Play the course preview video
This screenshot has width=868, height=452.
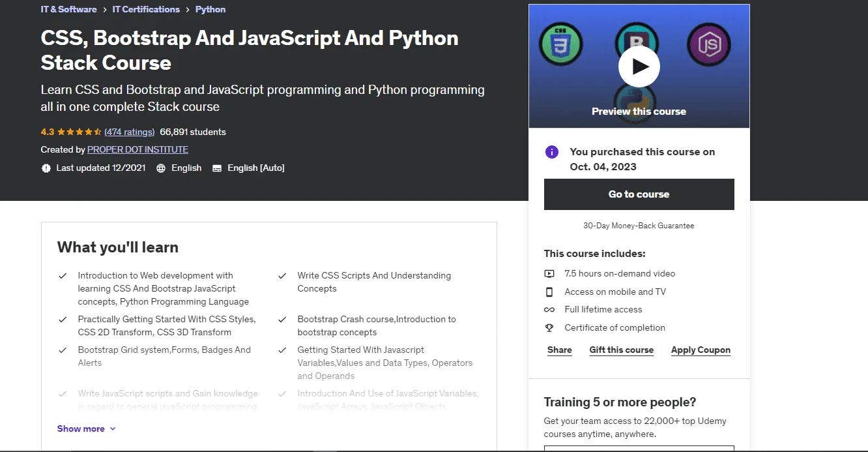click(x=639, y=66)
